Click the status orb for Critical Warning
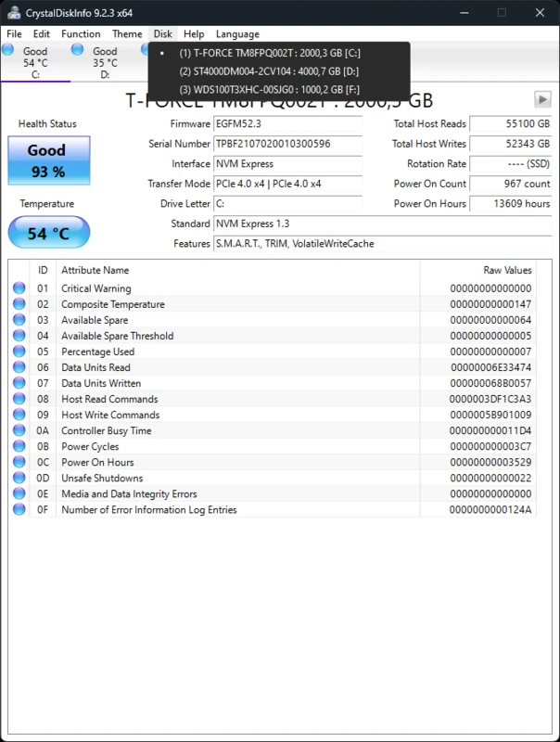The image size is (560, 742). [x=19, y=288]
